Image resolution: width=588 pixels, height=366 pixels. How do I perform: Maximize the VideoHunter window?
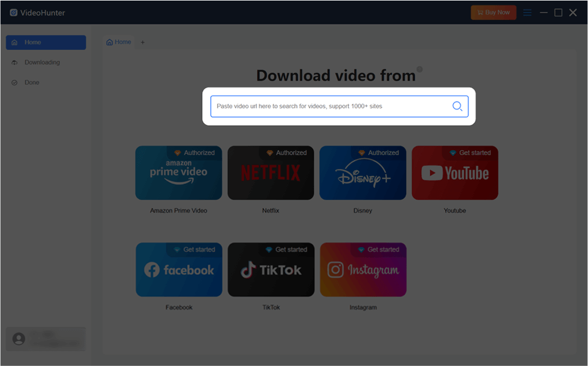click(x=558, y=13)
